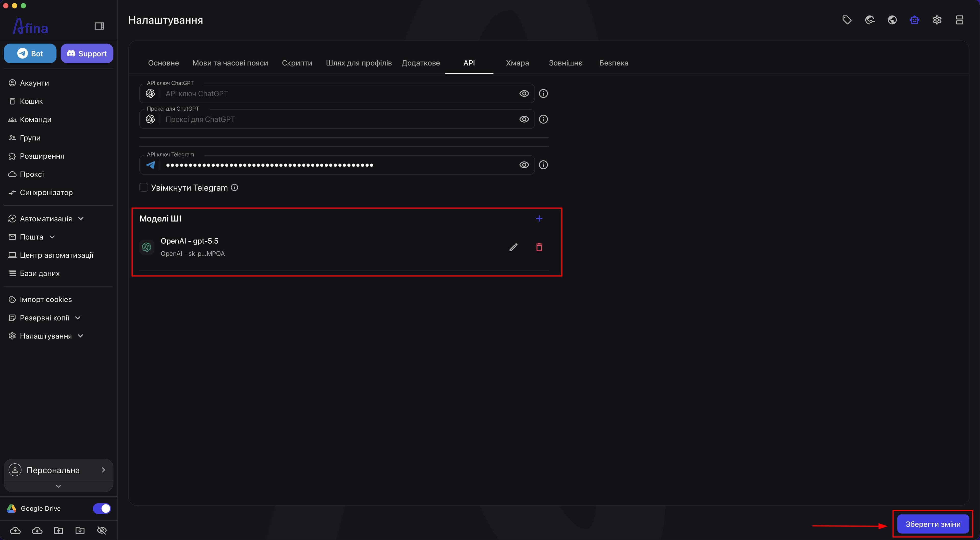Click the crossed-out eye icon at bottom

coord(102,531)
